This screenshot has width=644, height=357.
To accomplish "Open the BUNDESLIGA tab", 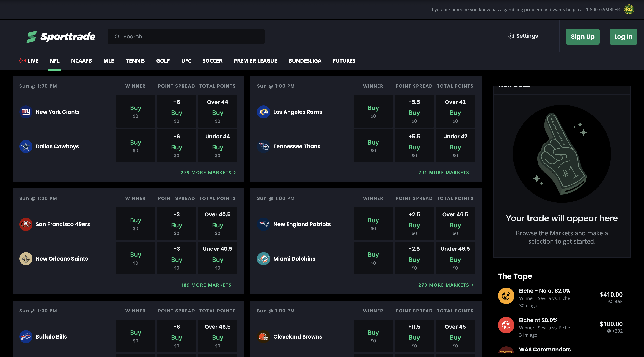I will coord(305,61).
